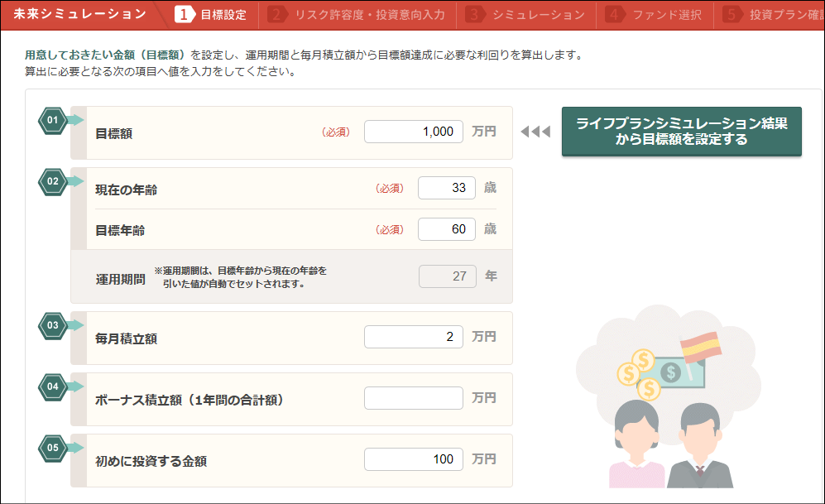
Task: Select step 1 目標設定 tab
Action: point(210,15)
